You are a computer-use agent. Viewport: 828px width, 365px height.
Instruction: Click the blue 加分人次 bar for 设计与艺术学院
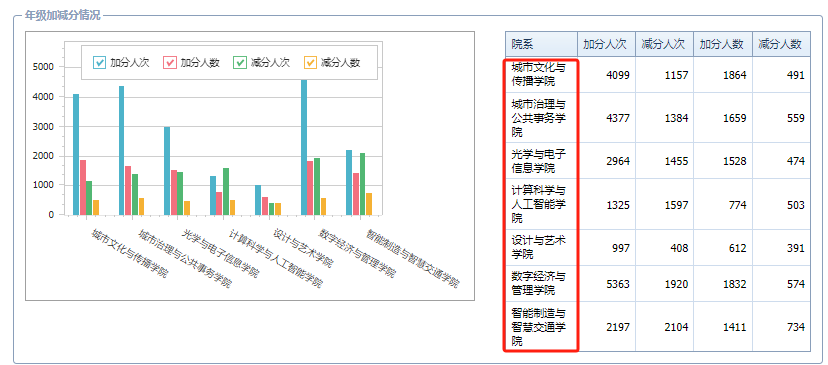(x=258, y=200)
